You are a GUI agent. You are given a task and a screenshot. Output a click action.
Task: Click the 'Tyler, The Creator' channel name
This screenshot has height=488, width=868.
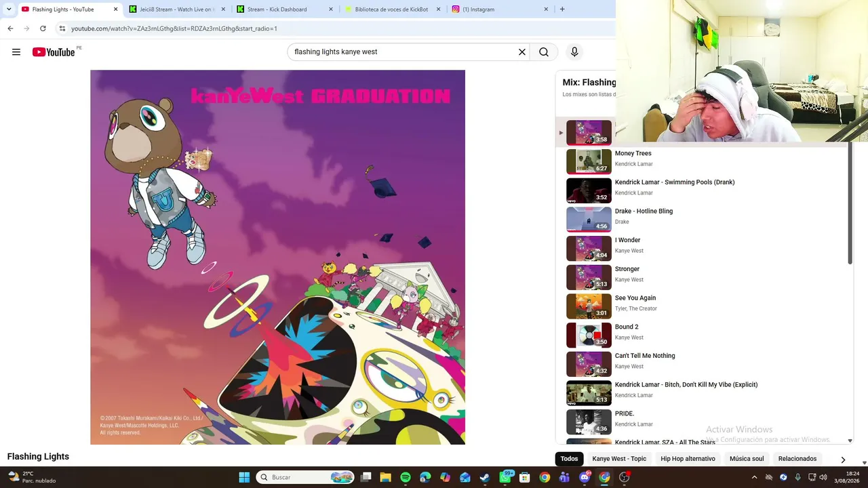click(636, 308)
